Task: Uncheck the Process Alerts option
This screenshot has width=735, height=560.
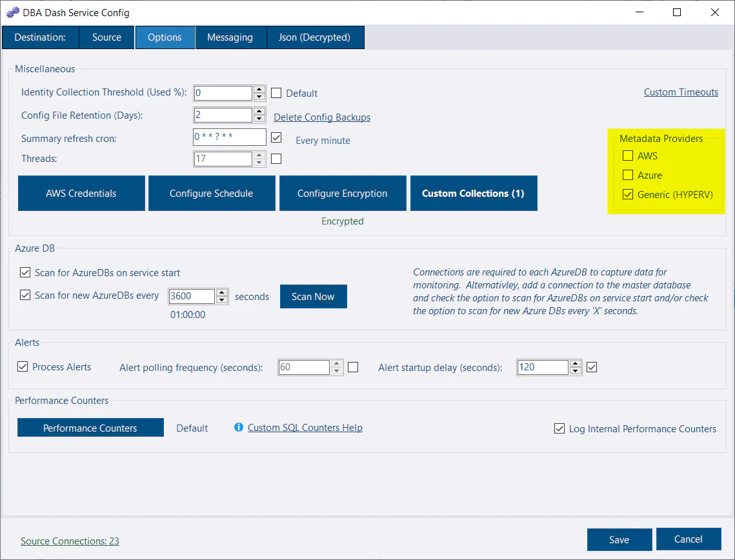Action: (23, 366)
